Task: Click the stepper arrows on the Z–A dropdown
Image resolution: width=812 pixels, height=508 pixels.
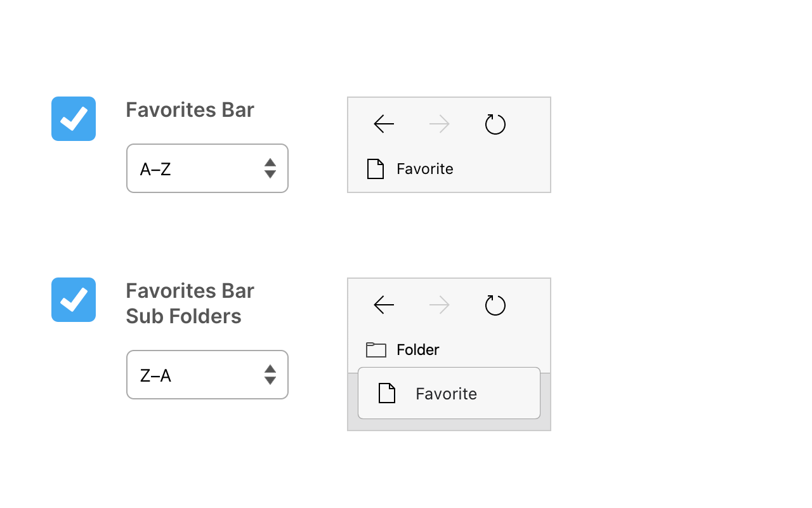Action: click(270, 375)
